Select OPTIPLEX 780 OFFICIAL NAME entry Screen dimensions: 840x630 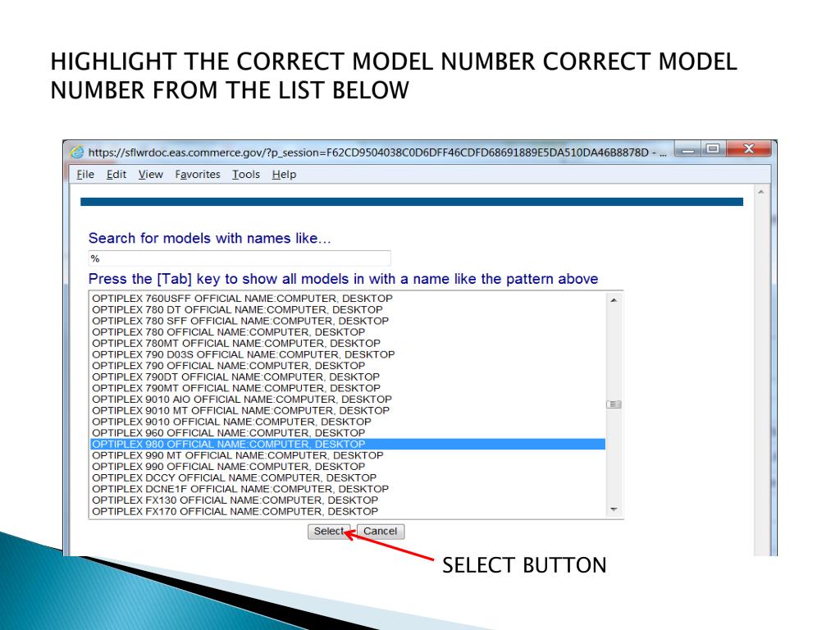pos(348,332)
